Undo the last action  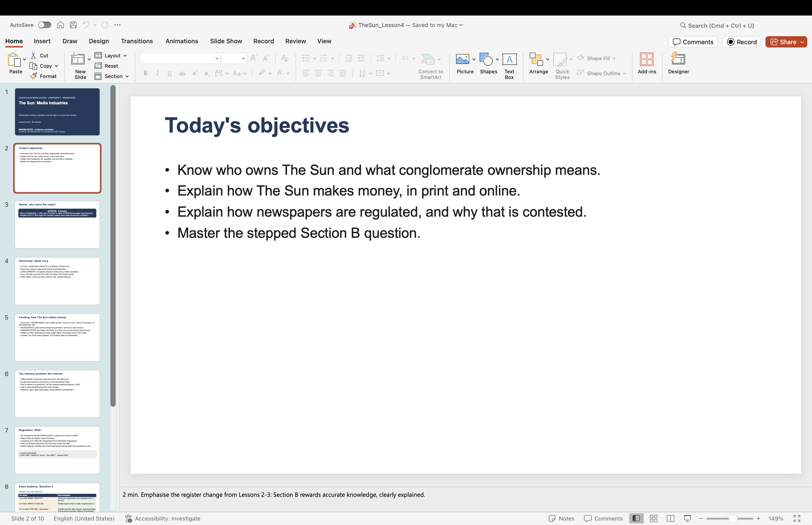[86, 25]
